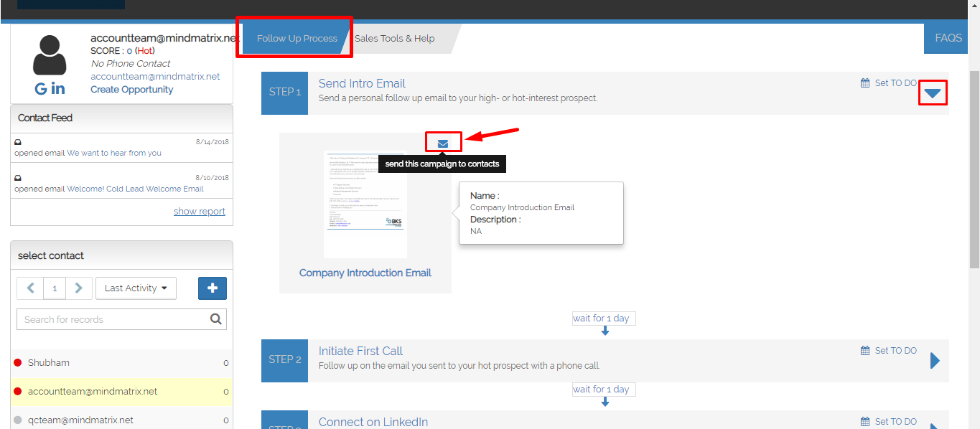Click the Initiate First Call step title
This screenshot has height=429, width=980.
(360, 351)
